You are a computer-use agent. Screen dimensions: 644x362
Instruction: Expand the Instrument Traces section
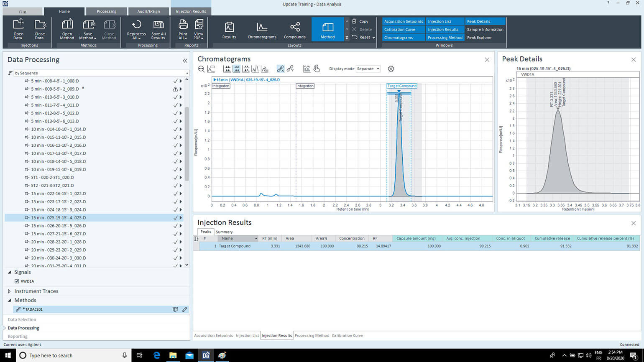pyautogui.click(x=10, y=291)
